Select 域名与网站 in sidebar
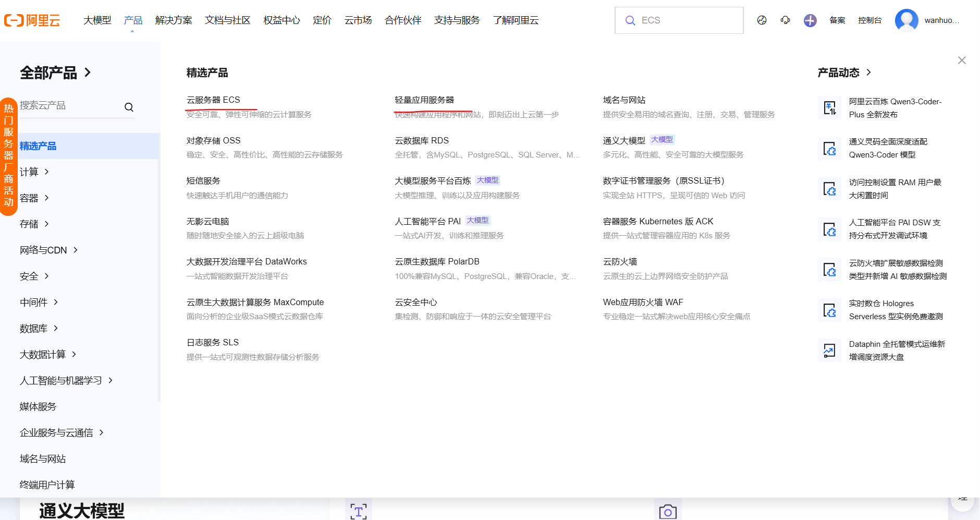Image resolution: width=980 pixels, height=520 pixels. (x=43, y=458)
